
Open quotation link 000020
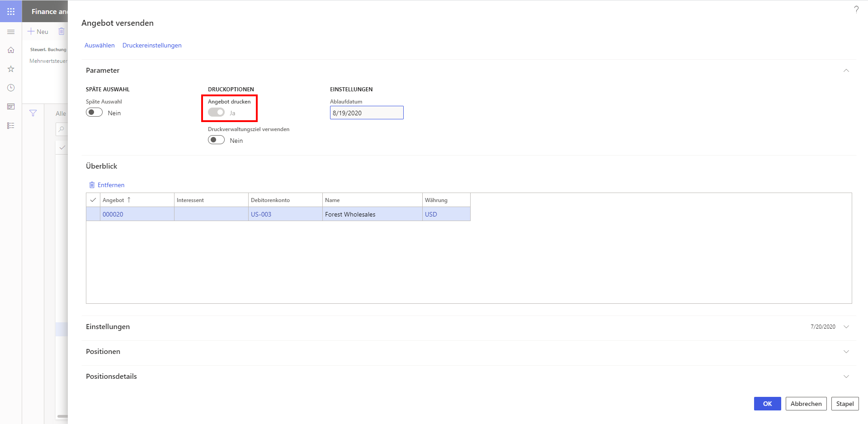point(113,214)
